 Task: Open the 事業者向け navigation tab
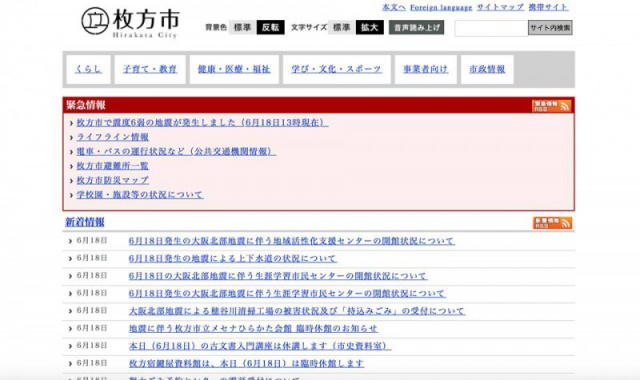(425, 69)
